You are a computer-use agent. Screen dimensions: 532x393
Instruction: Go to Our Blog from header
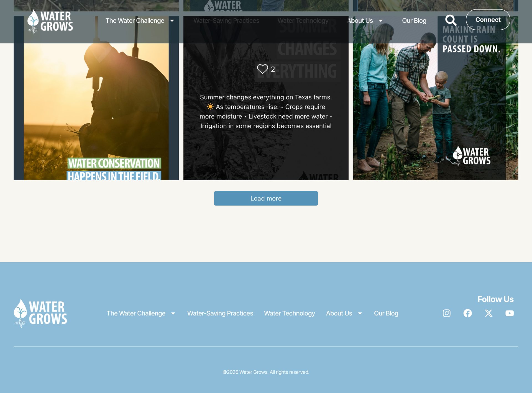(414, 21)
